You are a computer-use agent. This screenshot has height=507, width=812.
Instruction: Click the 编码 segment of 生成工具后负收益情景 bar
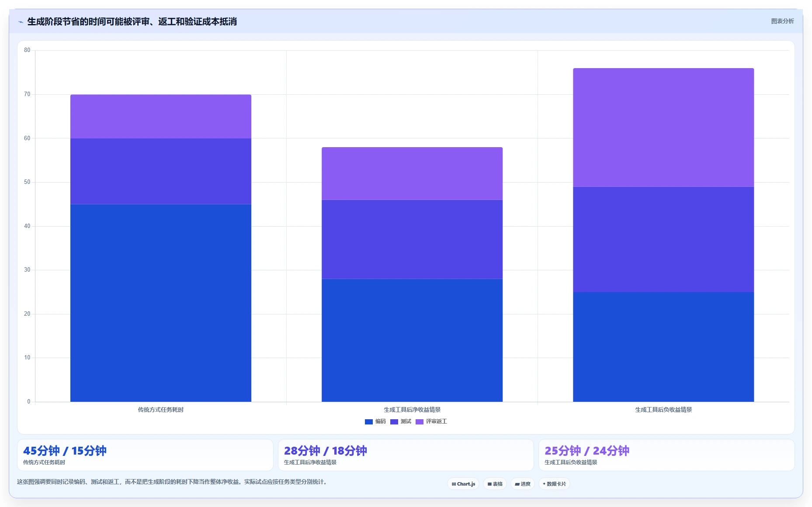pos(663,347)
